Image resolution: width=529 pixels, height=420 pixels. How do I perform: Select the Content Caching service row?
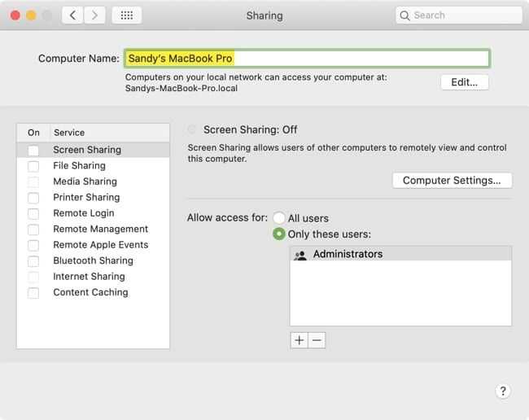click(x=93, y=292)
